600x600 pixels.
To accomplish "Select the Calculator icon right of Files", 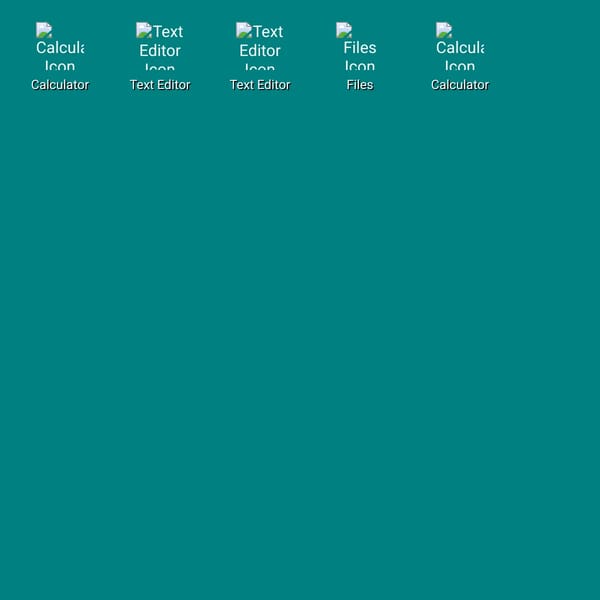I will click(x=460, y=57).
